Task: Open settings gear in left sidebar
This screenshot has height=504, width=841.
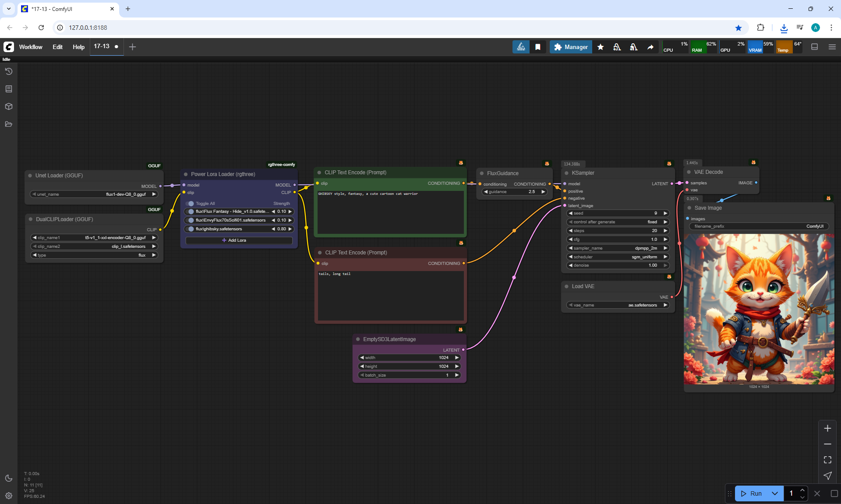Action: [9, 496]
